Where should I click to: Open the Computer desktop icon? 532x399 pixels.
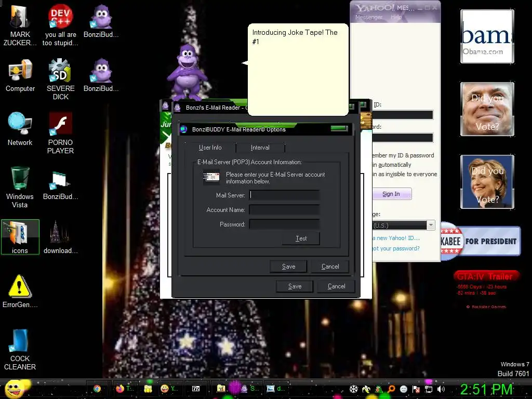point(20,75)
